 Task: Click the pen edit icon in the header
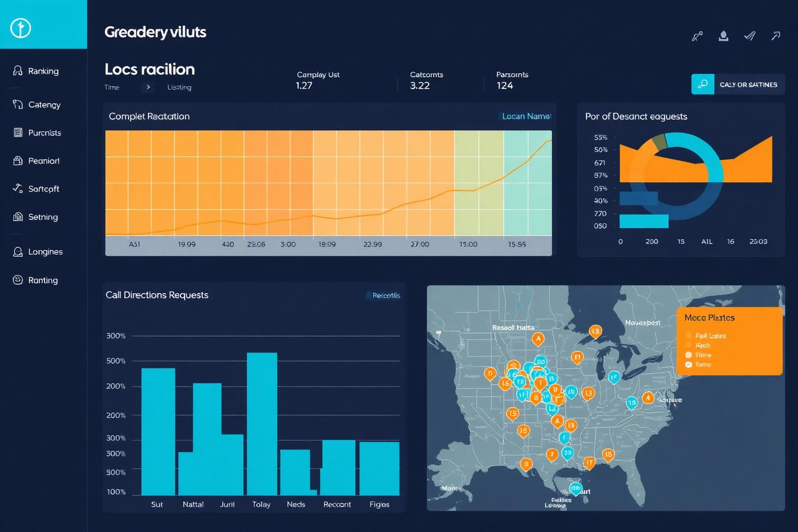point(697,36)
